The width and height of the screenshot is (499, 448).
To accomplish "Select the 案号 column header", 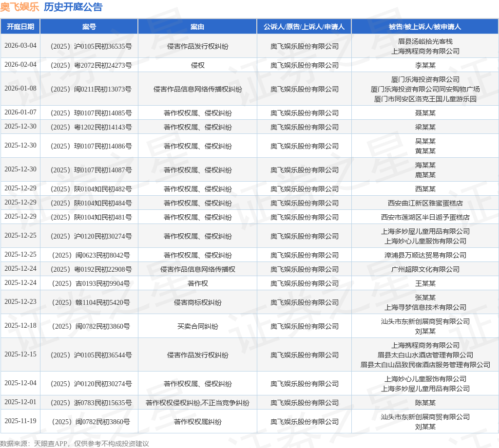I will pyautogui.click(x=89, y=27).
